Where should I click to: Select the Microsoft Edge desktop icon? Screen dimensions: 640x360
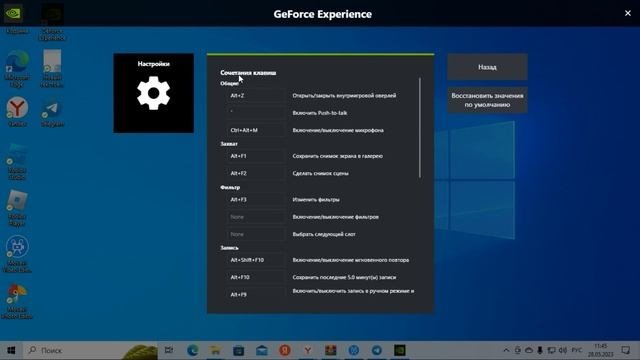pos(17,69)
